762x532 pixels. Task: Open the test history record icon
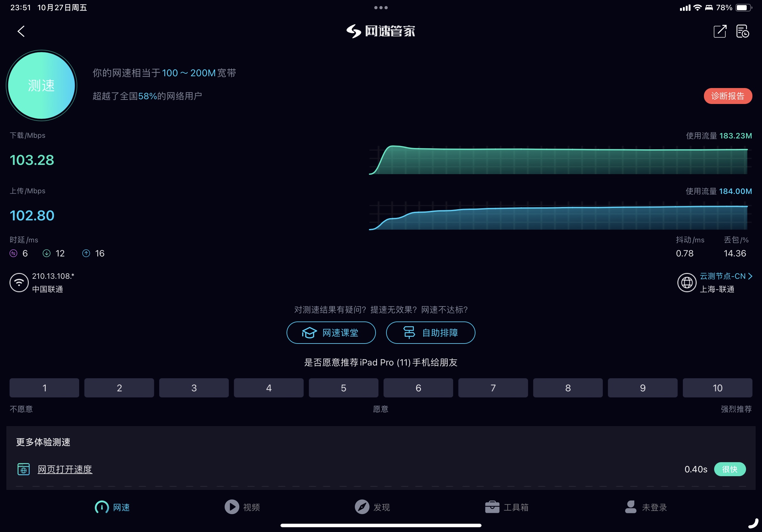(x=743, y=32)
